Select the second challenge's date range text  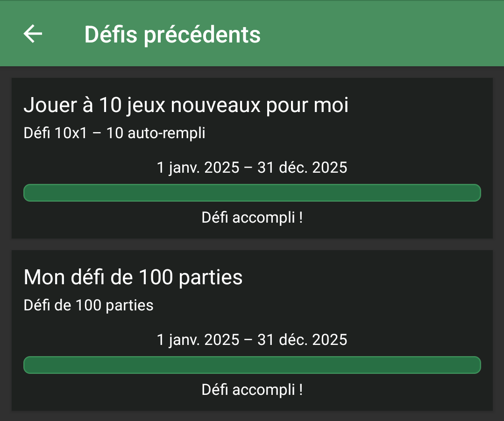(251, 339)
